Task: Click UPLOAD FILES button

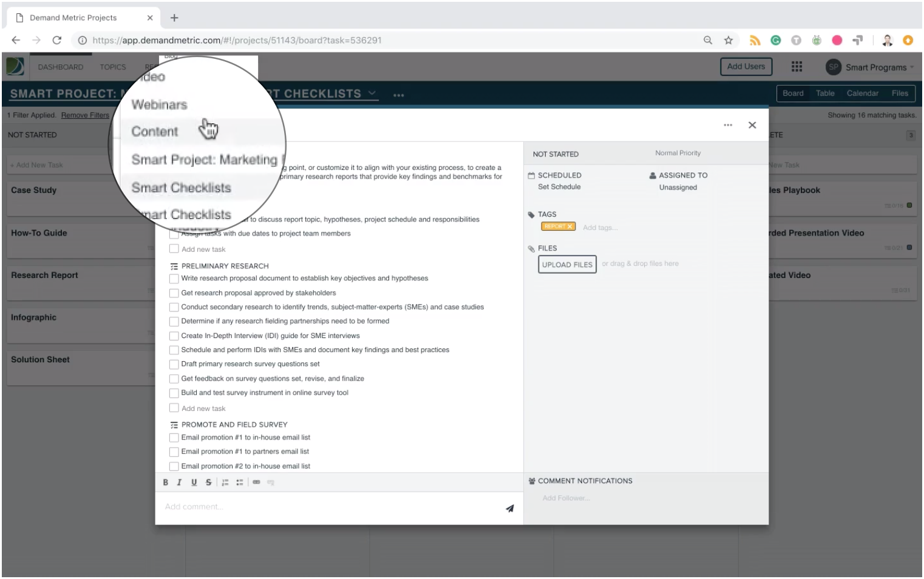Action: [x=567, y=265]
